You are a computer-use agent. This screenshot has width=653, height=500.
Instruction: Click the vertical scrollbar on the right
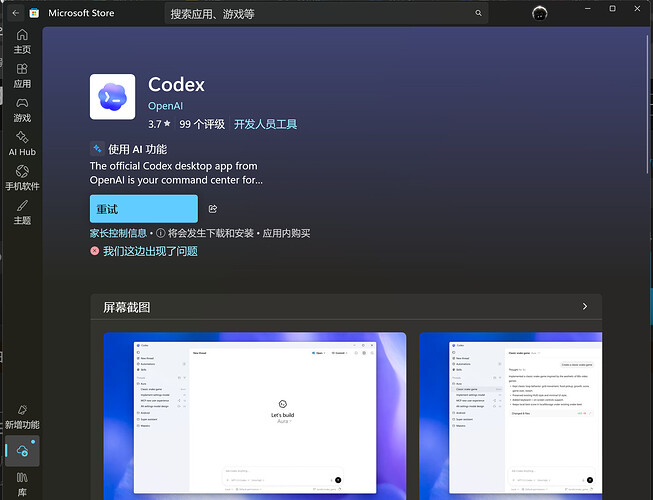pos(648,104)
